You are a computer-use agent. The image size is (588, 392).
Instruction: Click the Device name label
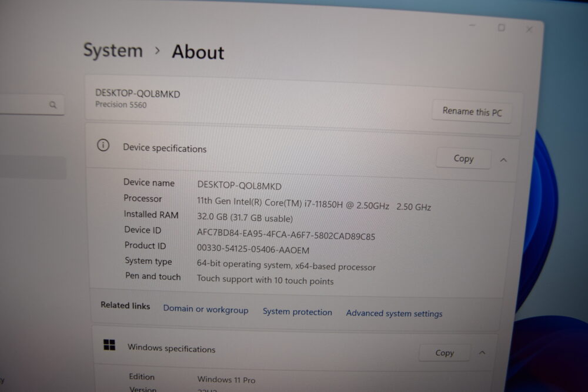[149, 183]
